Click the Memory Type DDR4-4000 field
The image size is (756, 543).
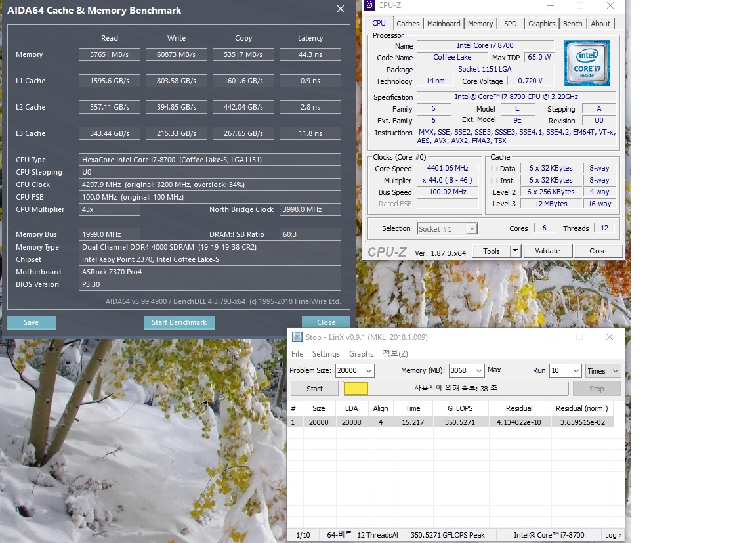tap(210, 247)
